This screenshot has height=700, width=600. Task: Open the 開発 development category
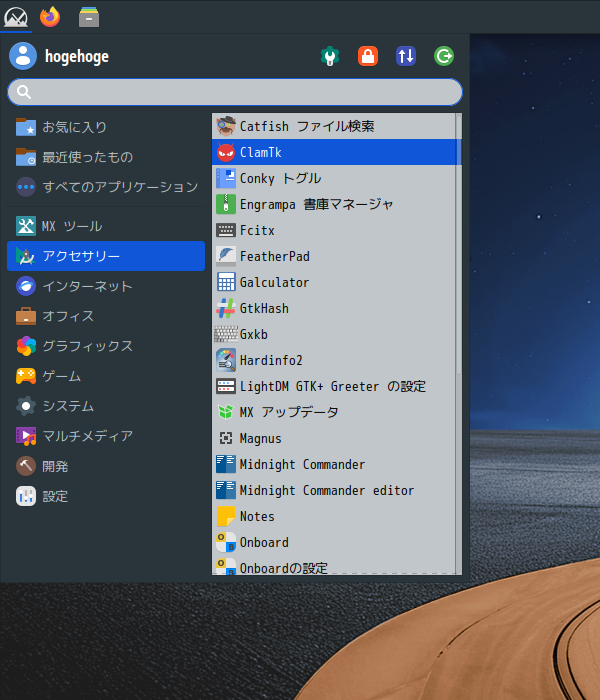pyautogui.click(x=106, y=467)
